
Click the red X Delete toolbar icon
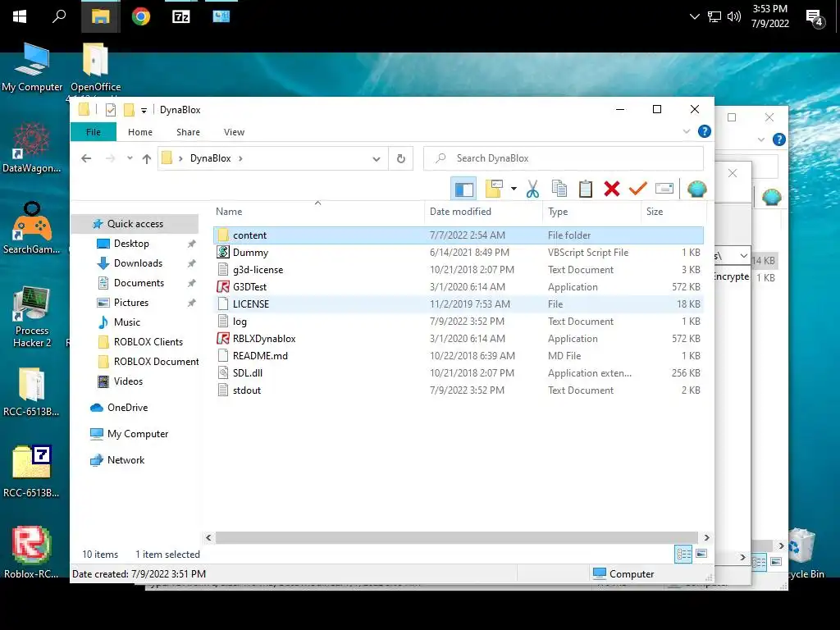(612, 189)
